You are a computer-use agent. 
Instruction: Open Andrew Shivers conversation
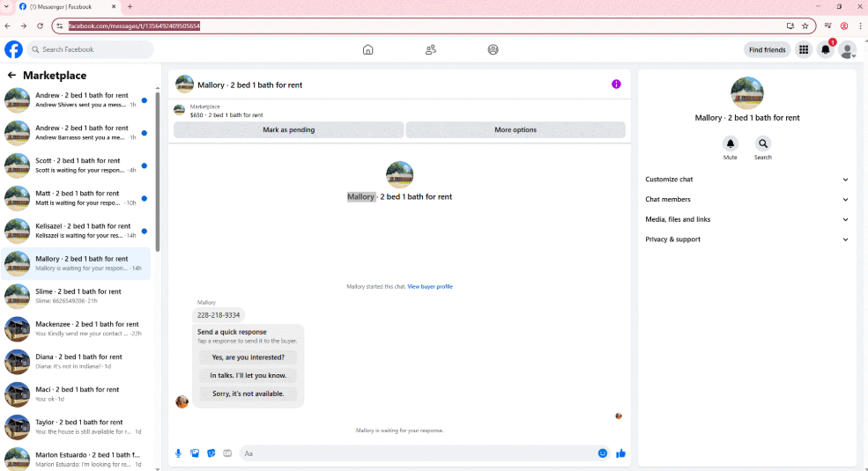click(77, 100)
